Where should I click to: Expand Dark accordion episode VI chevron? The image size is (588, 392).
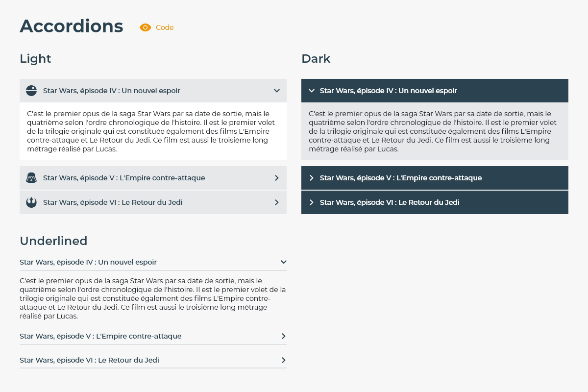click(311, 202)
